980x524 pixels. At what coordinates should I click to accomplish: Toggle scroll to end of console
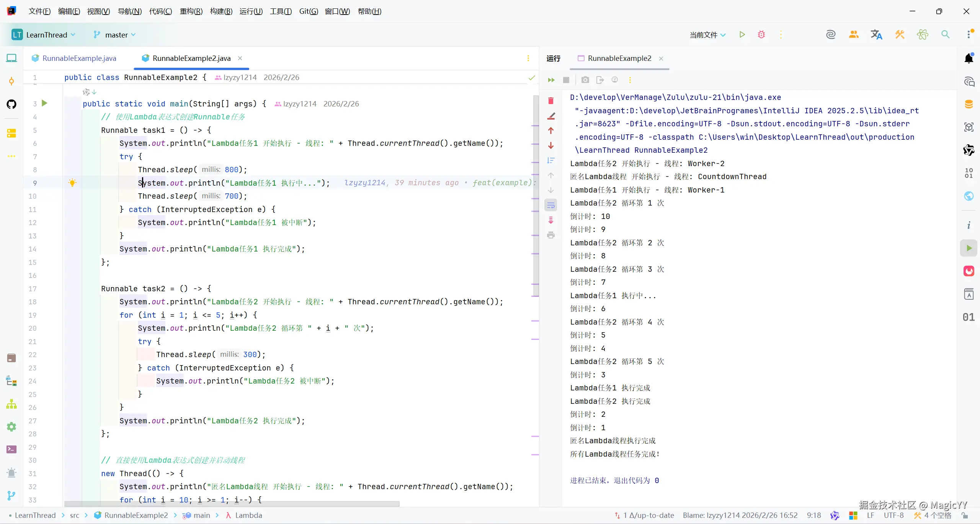(551, 220)
